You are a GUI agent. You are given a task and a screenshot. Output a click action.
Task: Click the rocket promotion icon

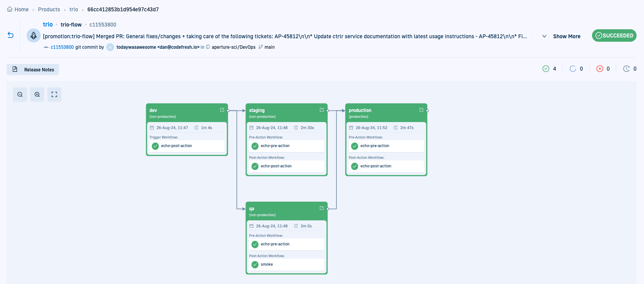point(34,35)
